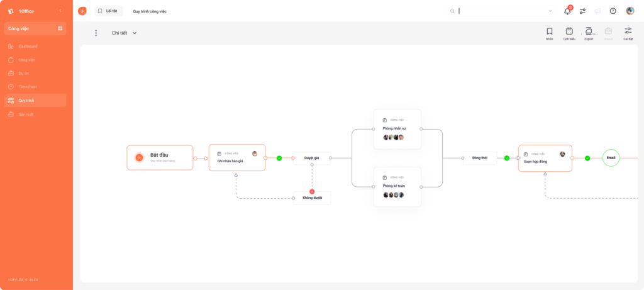Click the Export icon
This screenshot has height=290, width=644.
click(589, 31)
